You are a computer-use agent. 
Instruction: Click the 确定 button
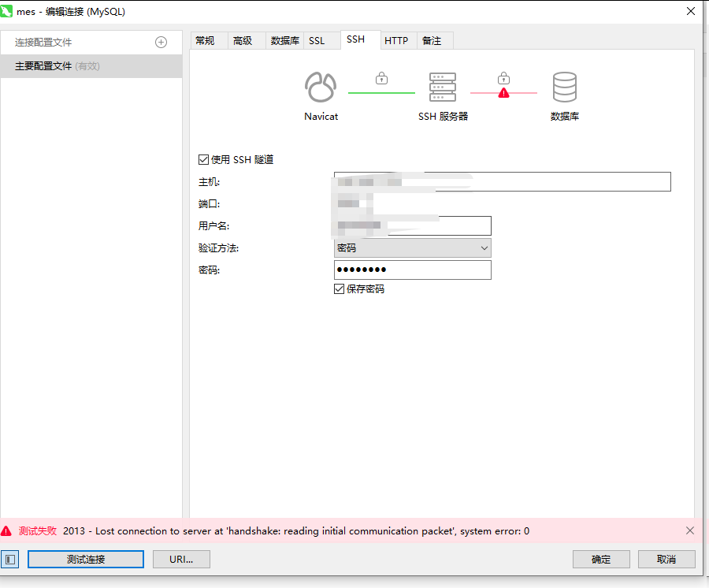point(601,559)
